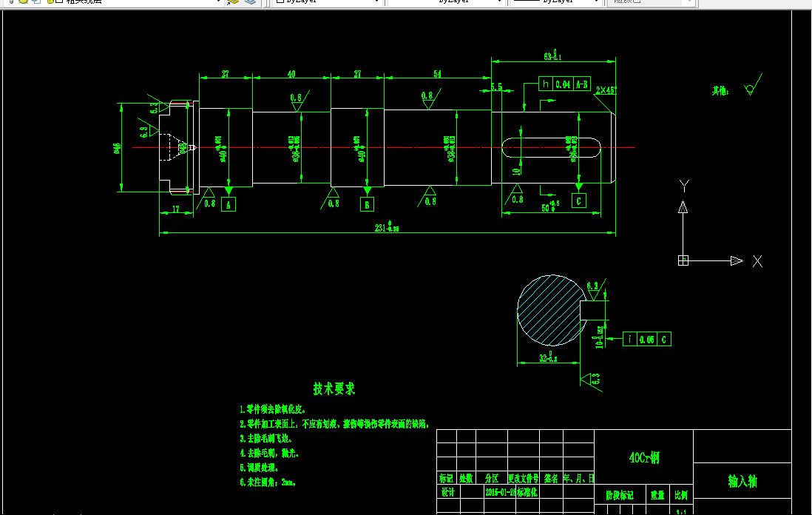Select the hatched circular cross-section
Viewport: 812px width, 515px height.
pyautogui.click(x=552, y=310)
